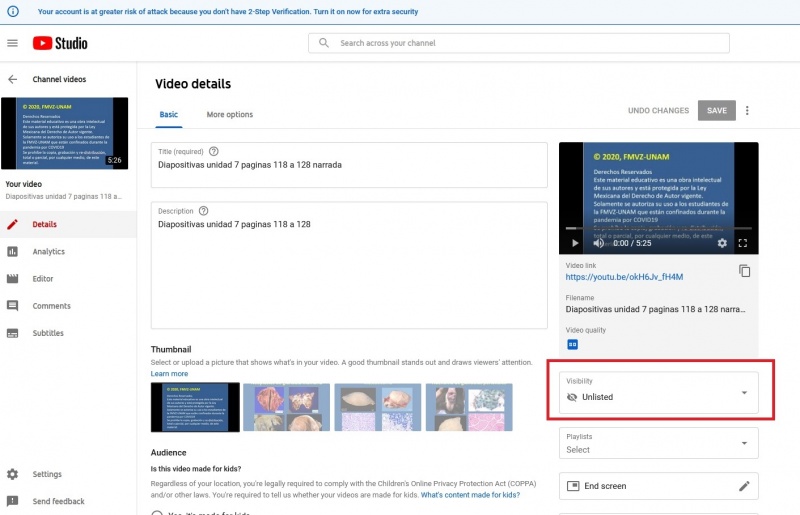Click into the Title text field
This screenshot has width=800, height=515.
(349, 165)
